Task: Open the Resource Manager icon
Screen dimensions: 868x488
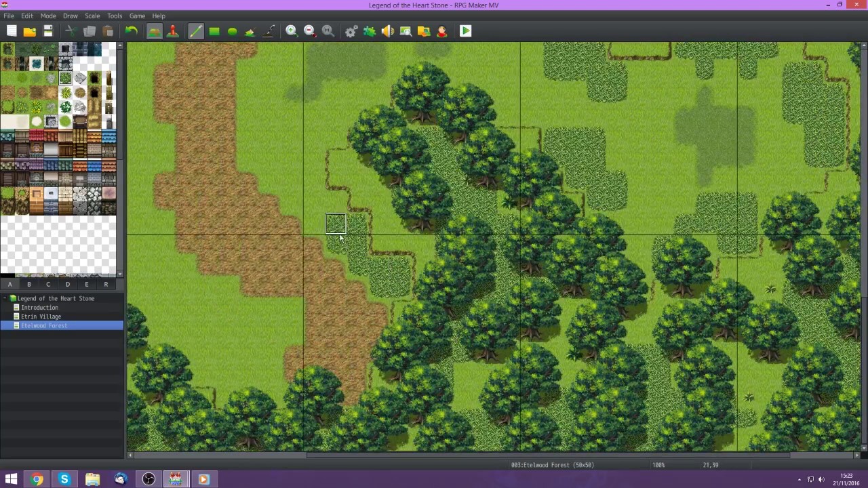Action: (424, 31)
